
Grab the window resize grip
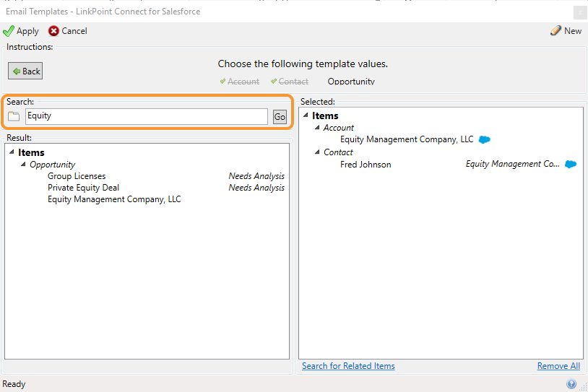pyautogui.click(x=583, y=387)
